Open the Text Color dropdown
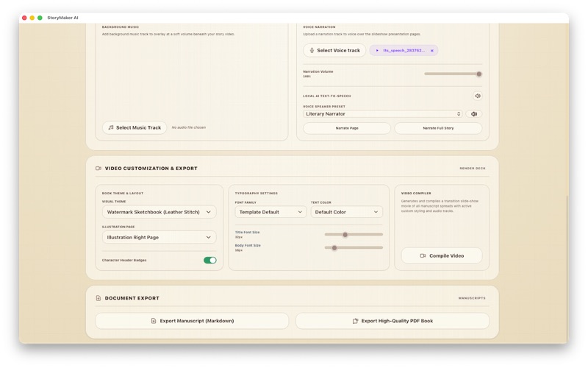The image size is (588, 368). [346, 212]
